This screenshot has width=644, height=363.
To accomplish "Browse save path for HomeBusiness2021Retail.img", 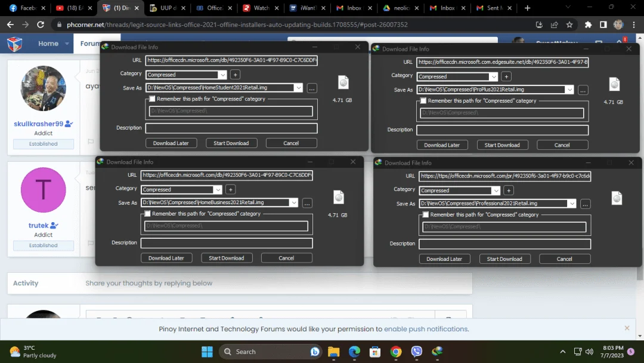I will coord(307,203).
